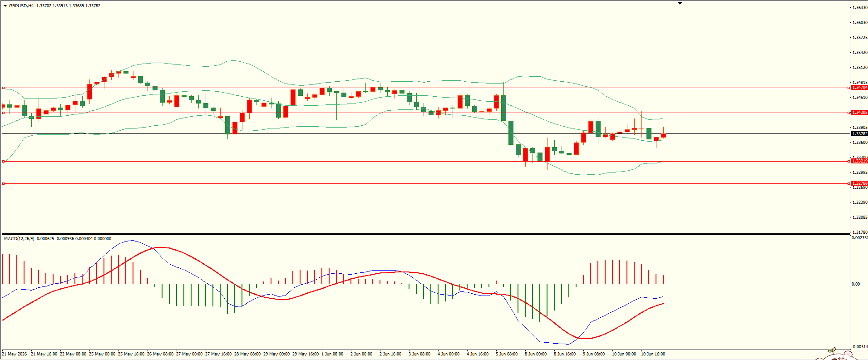This screenshot has height=360, width=868.
Task: Click the 1.35120 level on price scale
Action: point(860,68)
